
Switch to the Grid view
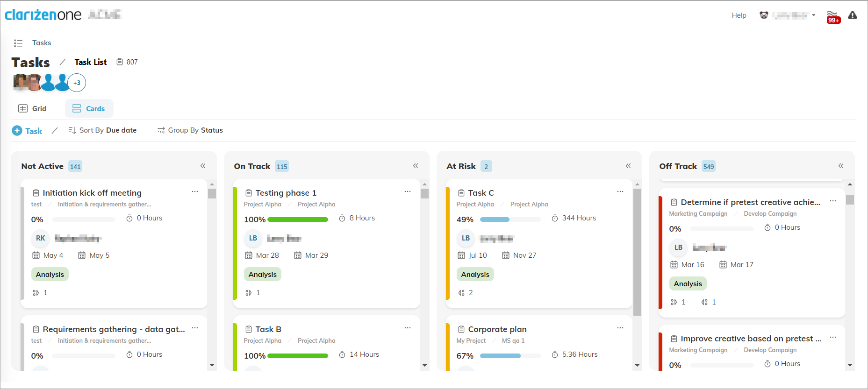click(x=32, y=108)
